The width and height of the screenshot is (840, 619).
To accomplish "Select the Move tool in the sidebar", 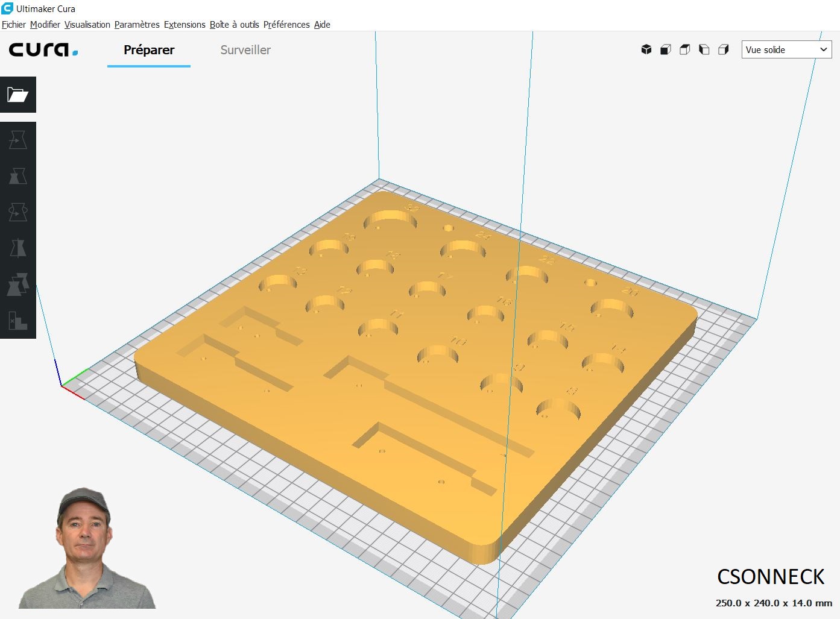I will (x=18, y=140).
